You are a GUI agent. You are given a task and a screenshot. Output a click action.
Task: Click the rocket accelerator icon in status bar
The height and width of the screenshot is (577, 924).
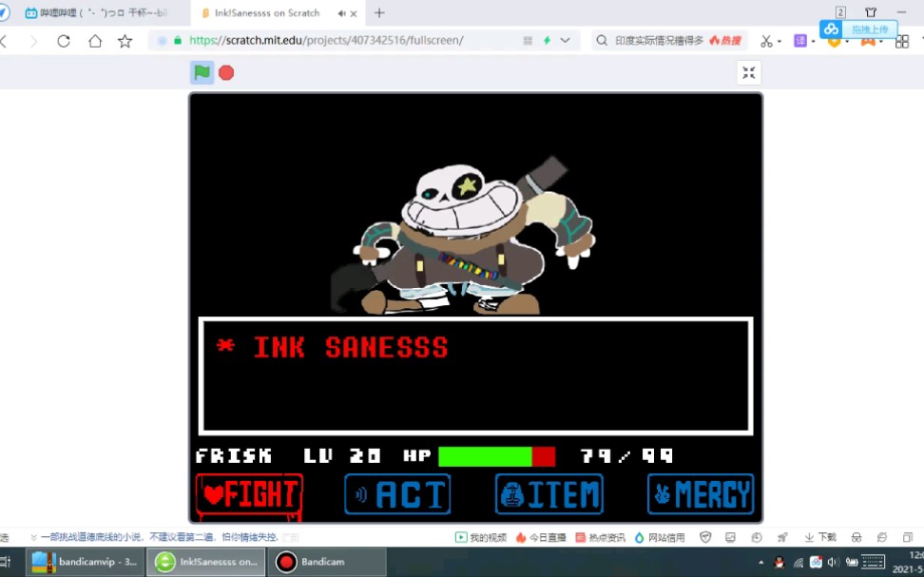tap(782, 537)
